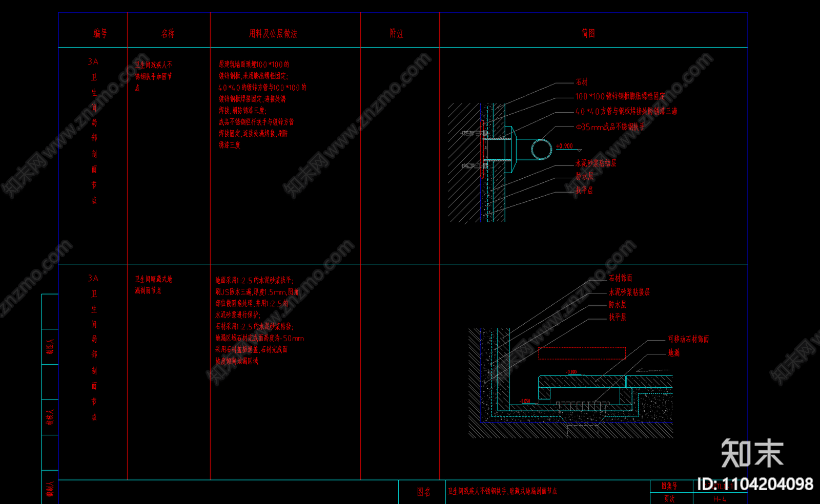
Task: Click the '名称' column header
Action: (168, 33)
